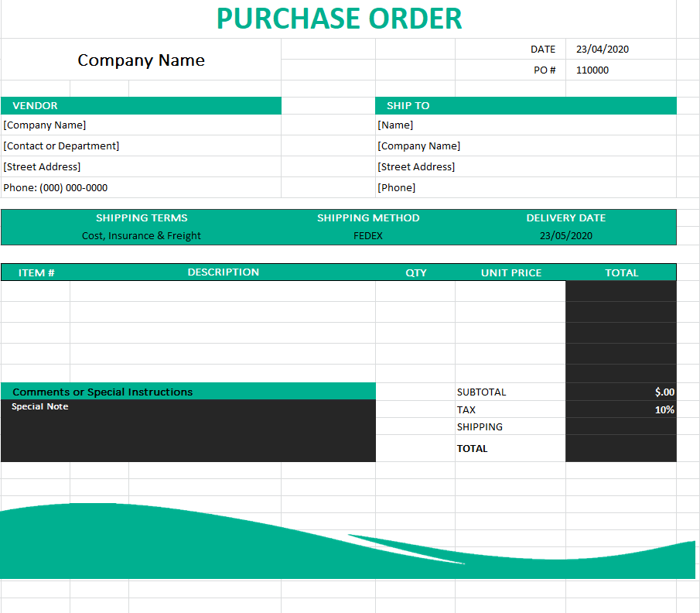Click the Company Name heading cell
Screen dimensions: 700x613
click(141, 60)
